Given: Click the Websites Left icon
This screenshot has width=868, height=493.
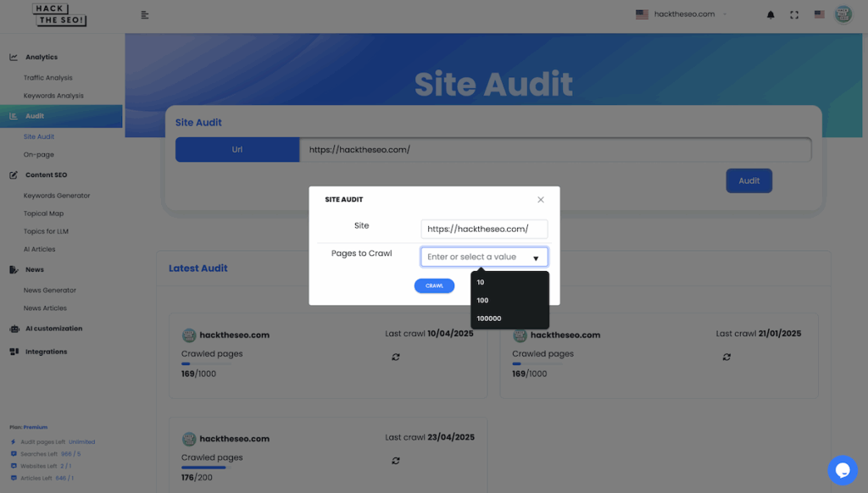Looking at the screenshot, I should [14, 466].
